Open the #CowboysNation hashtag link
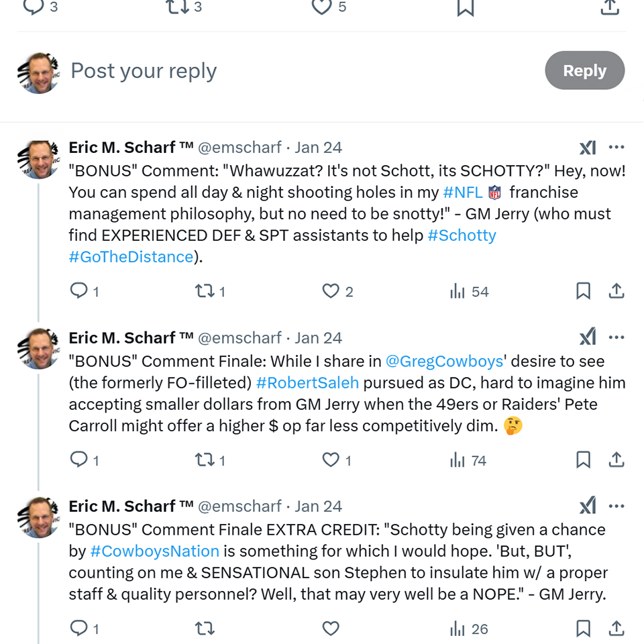The height and width of the screenshot is (644, 644). click(154, 551)
